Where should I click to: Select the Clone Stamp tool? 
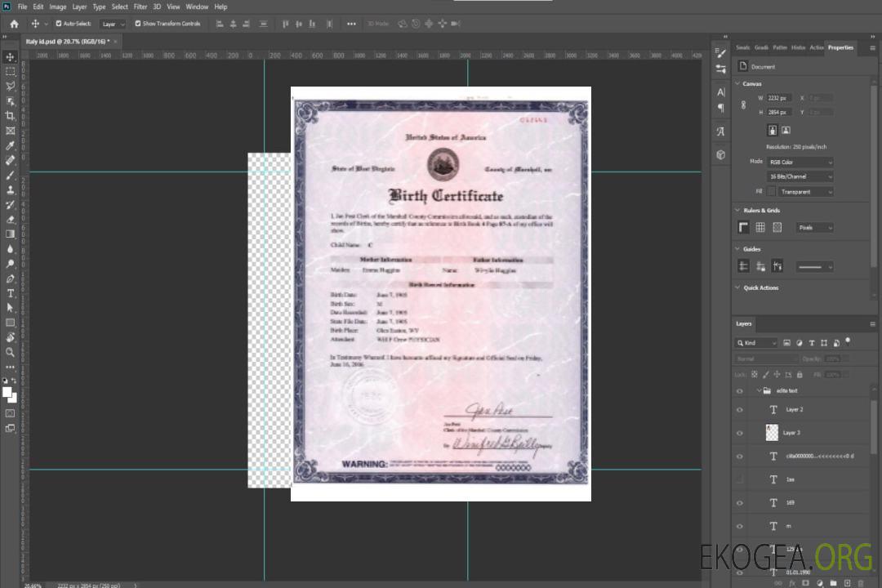[x=10, y=190]
